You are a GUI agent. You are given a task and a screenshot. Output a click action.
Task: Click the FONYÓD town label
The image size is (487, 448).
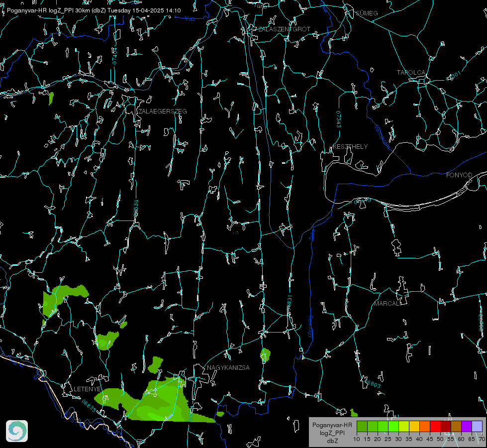click(459, 175)
